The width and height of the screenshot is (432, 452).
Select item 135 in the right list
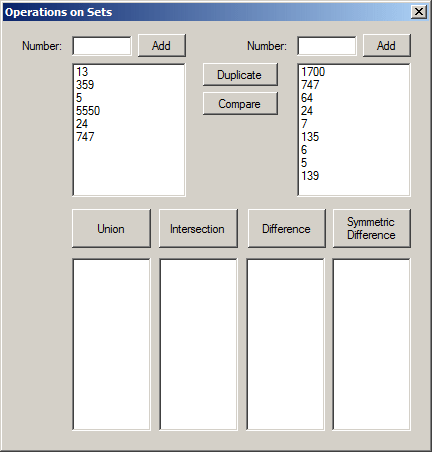310,137
